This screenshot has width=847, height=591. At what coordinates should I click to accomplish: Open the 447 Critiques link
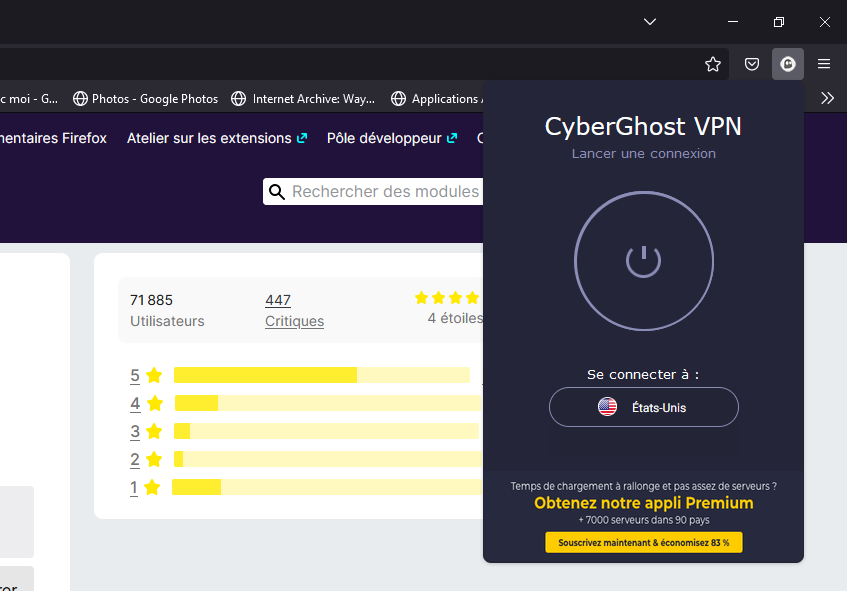(294, 311)
